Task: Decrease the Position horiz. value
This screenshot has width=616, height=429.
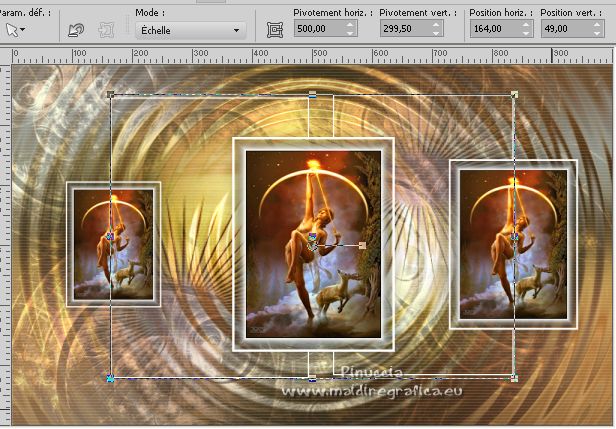Action: 526,33
